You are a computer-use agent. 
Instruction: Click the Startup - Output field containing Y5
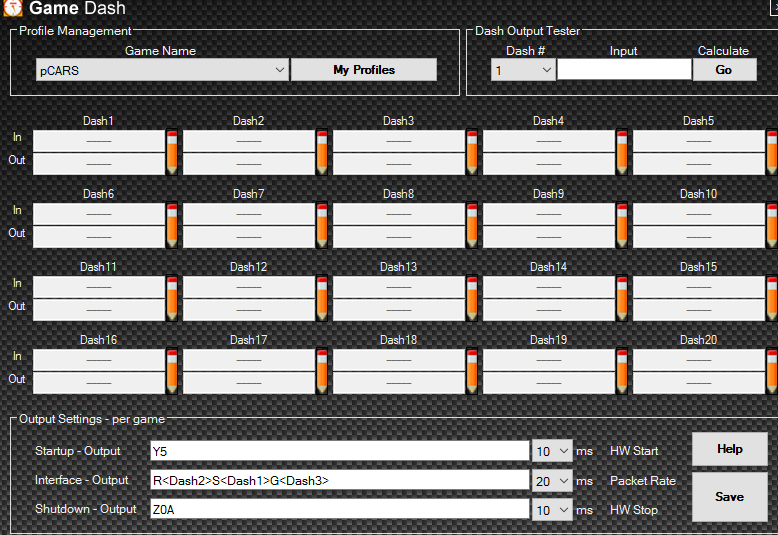[x=340, y=451]
